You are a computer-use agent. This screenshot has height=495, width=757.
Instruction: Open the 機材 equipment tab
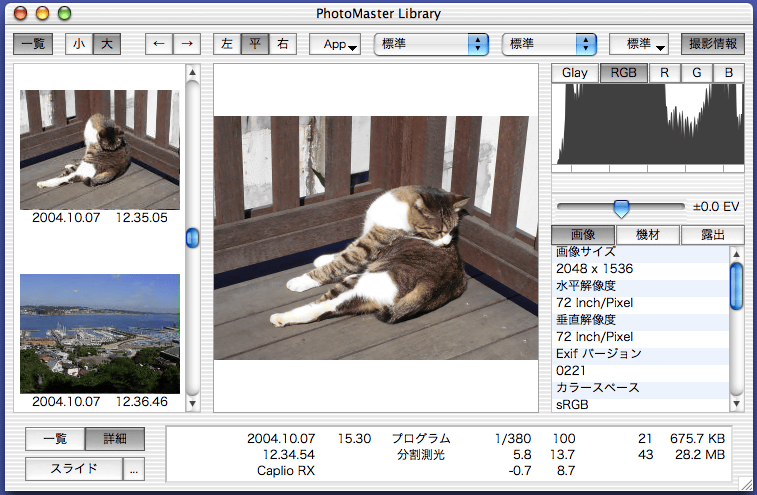648,235
